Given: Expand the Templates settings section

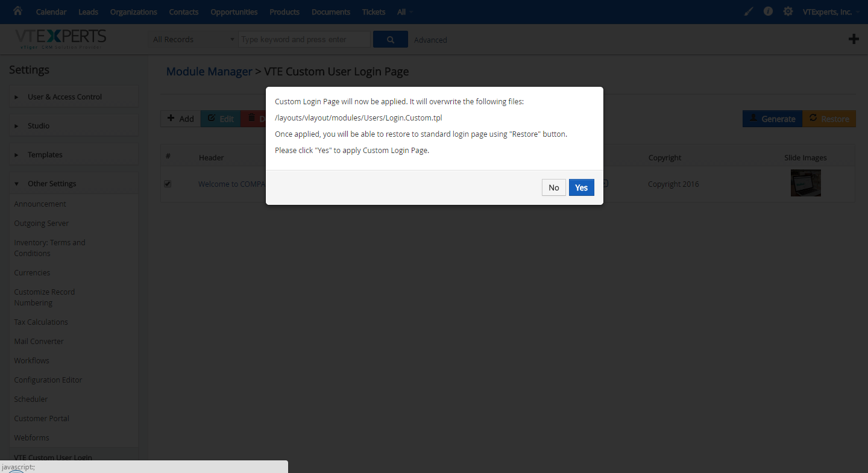Looking at the screenshot, I should pyautogui.click(x=74, y=155).
